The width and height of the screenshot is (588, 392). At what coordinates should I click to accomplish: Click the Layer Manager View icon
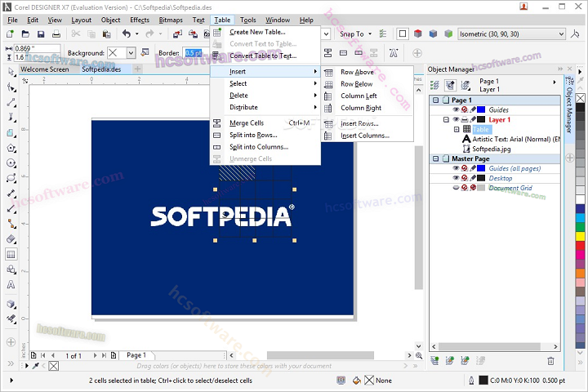point(465,85)
